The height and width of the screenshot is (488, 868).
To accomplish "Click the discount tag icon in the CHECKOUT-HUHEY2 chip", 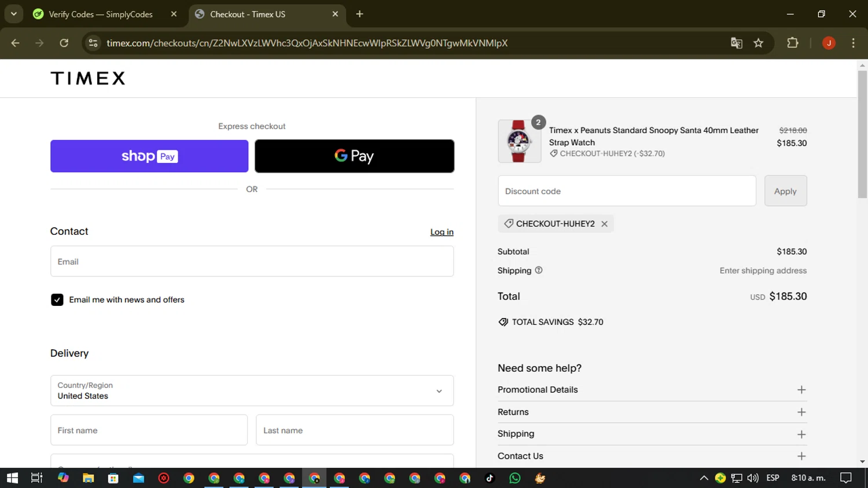I will (x=509, y=224).
